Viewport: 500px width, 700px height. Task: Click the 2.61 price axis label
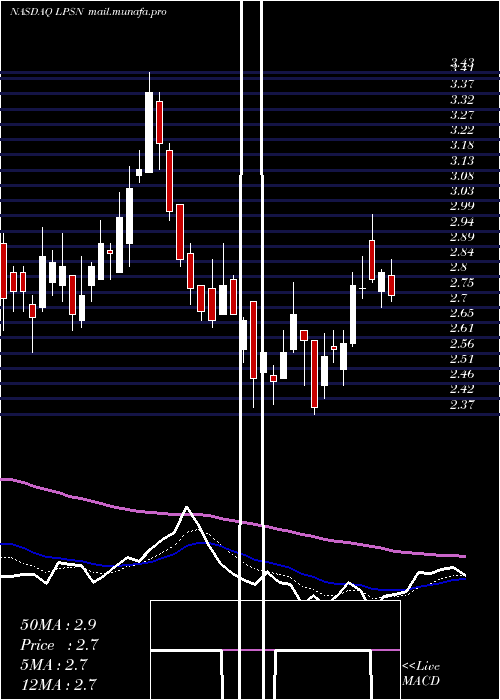pyautogui.click(x=462, y=328)
